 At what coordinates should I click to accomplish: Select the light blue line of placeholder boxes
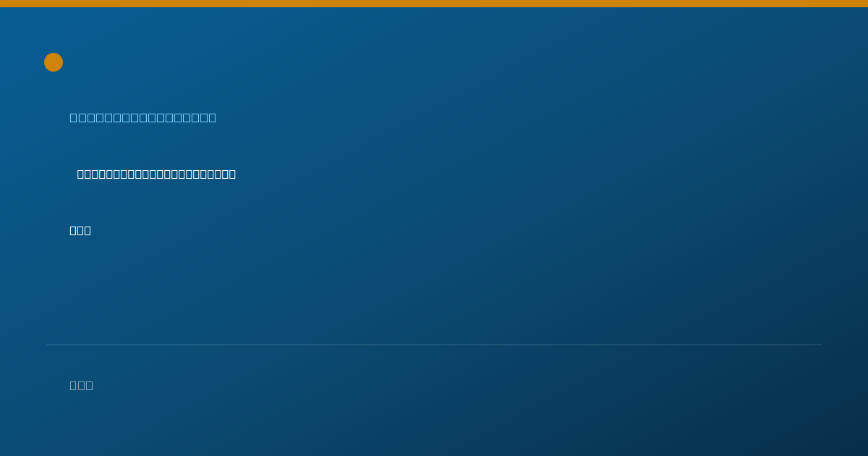(x=143, y=117)
